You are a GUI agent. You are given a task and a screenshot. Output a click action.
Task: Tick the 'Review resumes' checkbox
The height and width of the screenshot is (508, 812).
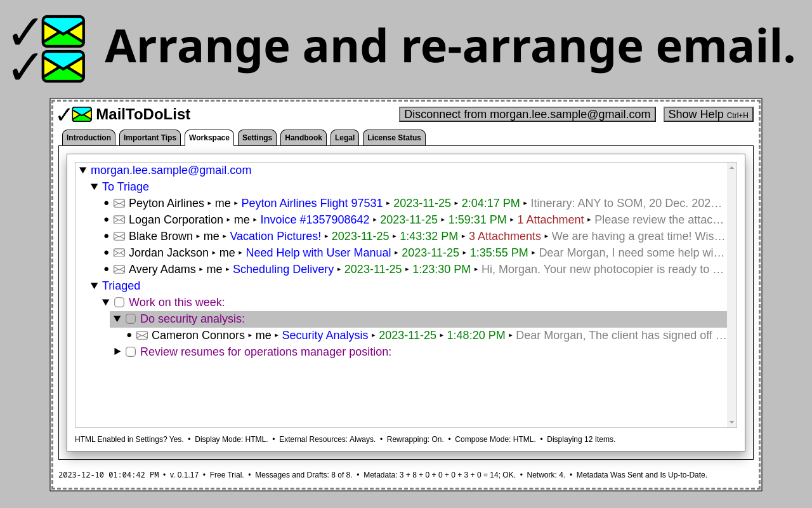coord(131,352)
